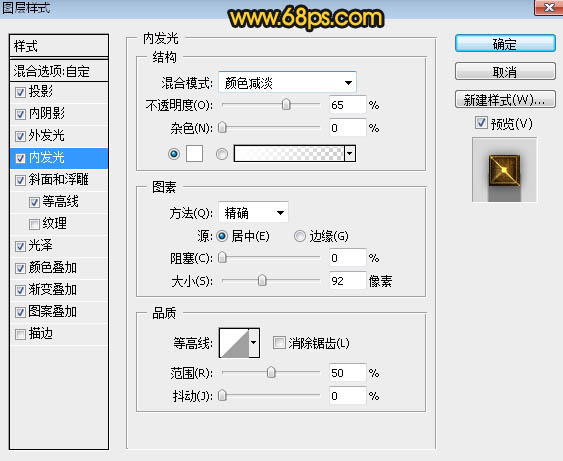Click the contour curve thumbnail

pos(234,343)
